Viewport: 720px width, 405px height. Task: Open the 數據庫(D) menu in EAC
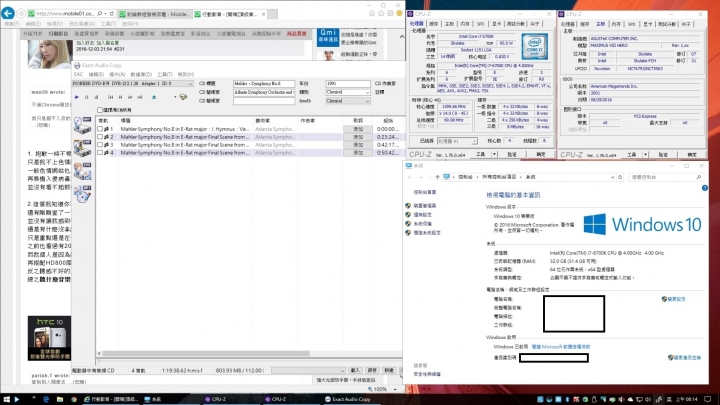point(141,74)
